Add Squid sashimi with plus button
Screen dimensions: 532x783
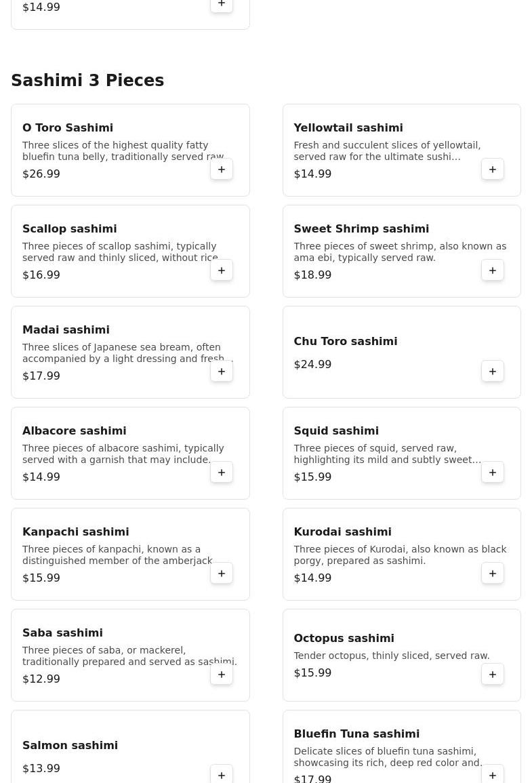pyautogui.click(x=493, y=473)
